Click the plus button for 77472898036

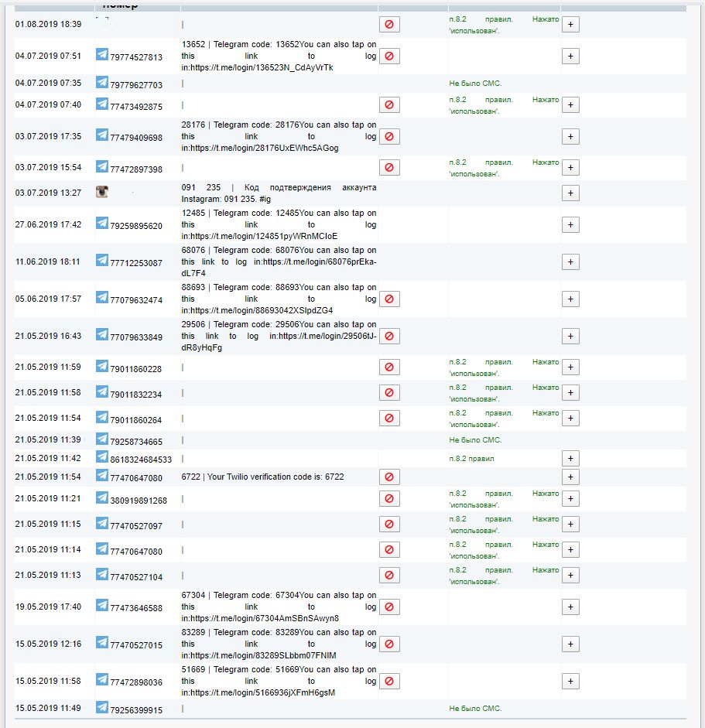coord(570,681)
